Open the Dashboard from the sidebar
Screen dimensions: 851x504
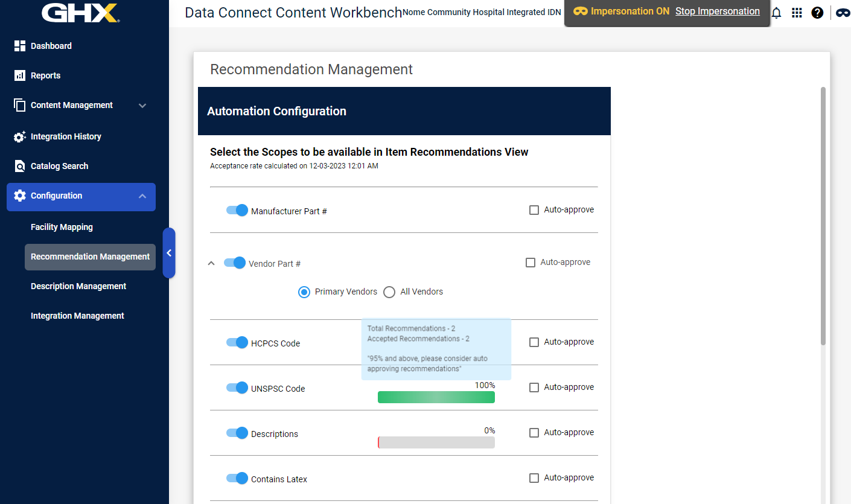pyautogui.click(x=51, y=46)
